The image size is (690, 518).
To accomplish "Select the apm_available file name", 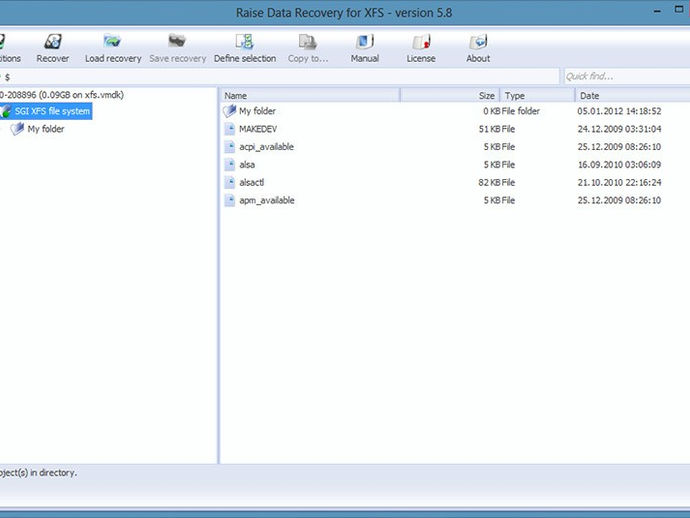I will 267,200.
